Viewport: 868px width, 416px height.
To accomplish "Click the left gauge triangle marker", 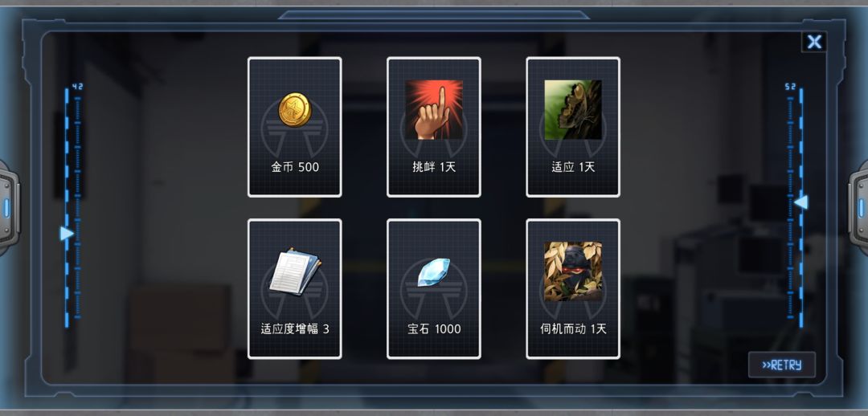I will tap(67, 234).
